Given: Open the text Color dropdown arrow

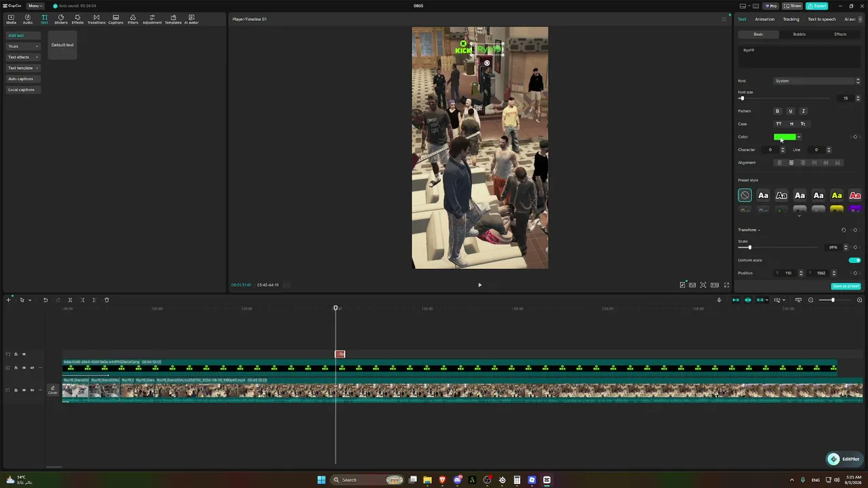Looking at the screenshot, I should coord(799,137).
